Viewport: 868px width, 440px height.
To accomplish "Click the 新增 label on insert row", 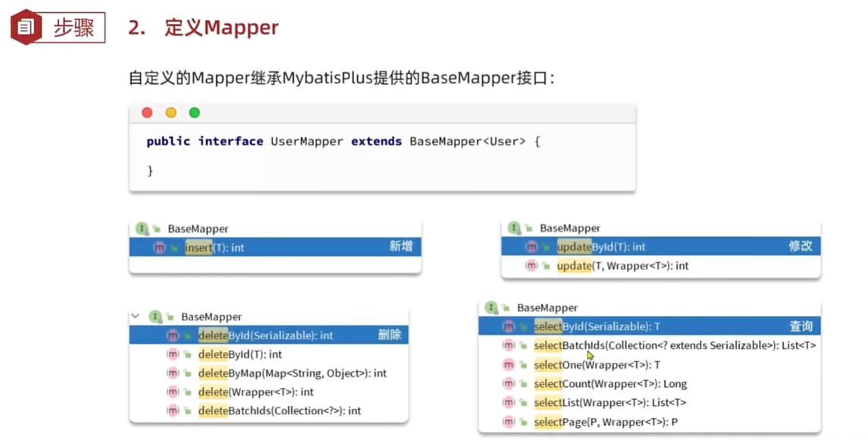I will [401, 246].
